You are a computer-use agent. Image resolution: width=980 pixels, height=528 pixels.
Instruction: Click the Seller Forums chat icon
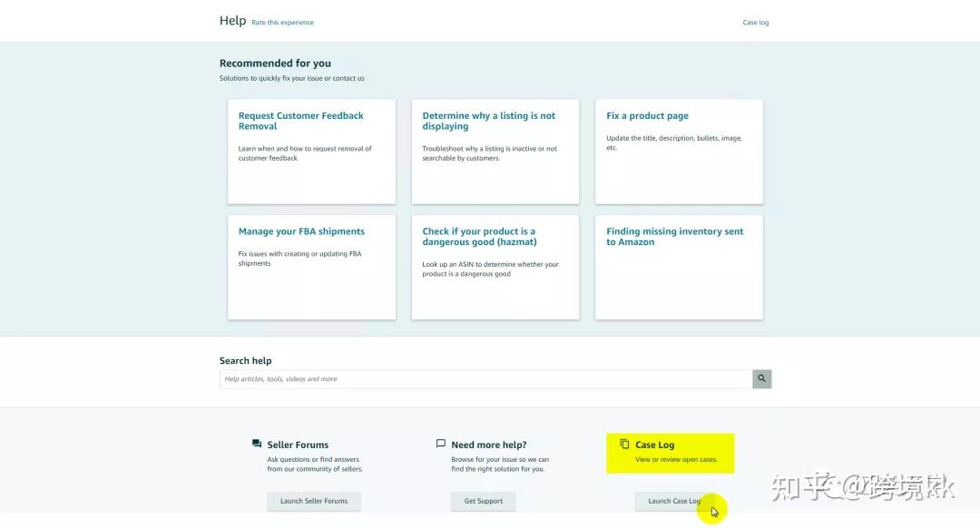tap(257, 445)
